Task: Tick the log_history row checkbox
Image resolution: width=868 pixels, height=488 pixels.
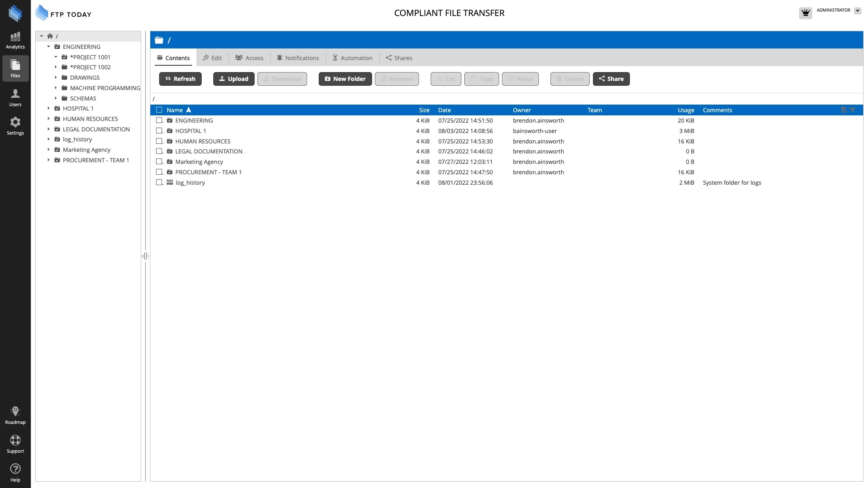Action: click(159, 182)
